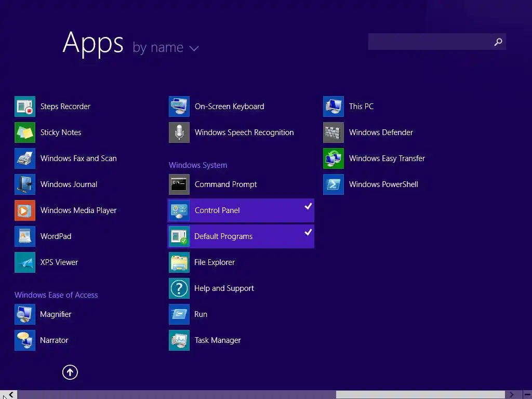Start Windows PowerShell from its icon
The width and height of the screenshot is (532, 399).
coord(334,184)
